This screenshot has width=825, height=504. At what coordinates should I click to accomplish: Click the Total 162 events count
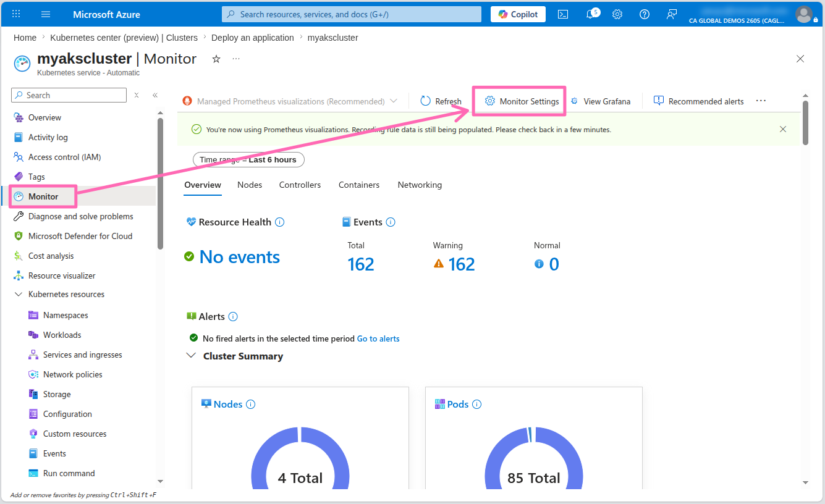point(361,264)
